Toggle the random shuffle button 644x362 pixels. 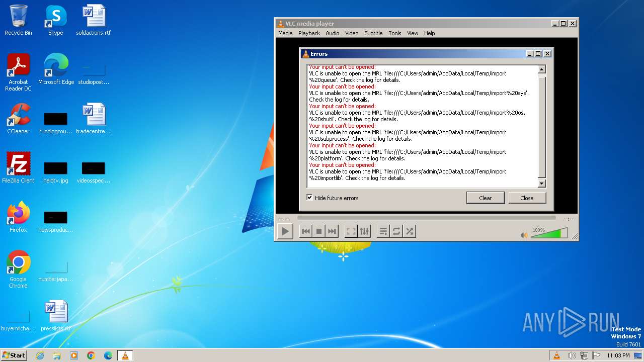pyautogui.click(x=410, y=231)
